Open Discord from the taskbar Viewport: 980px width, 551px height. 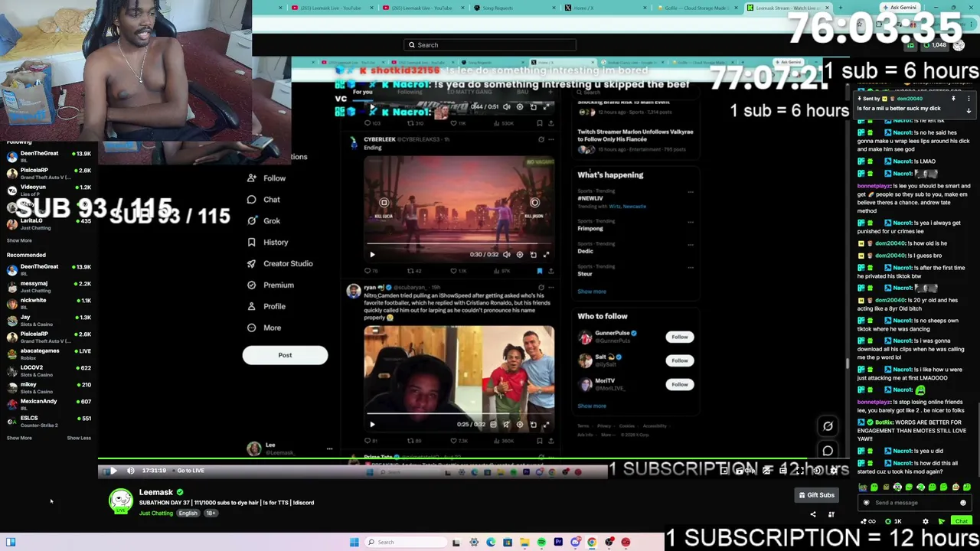pyautogui.click(x=575, y=543)
